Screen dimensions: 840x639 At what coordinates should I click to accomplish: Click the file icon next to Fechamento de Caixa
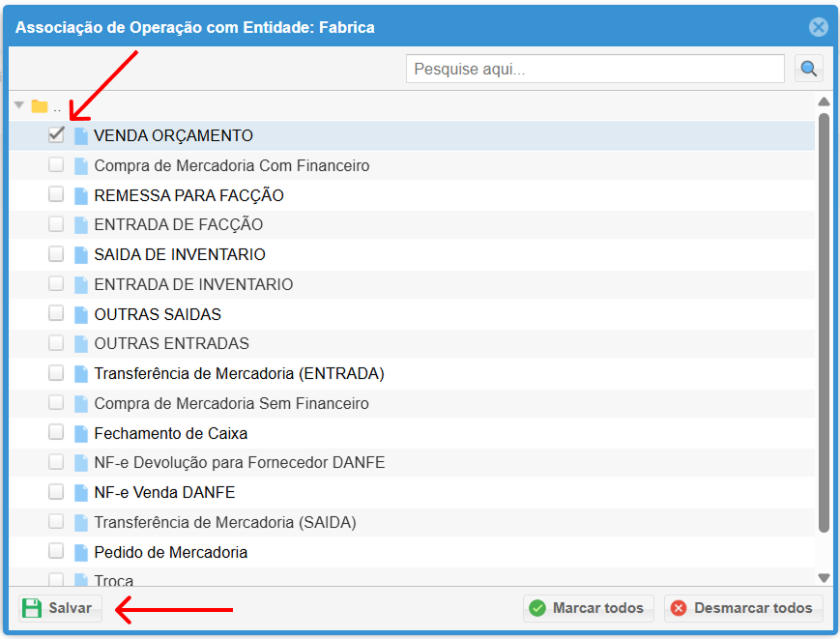tap(81, 434)
